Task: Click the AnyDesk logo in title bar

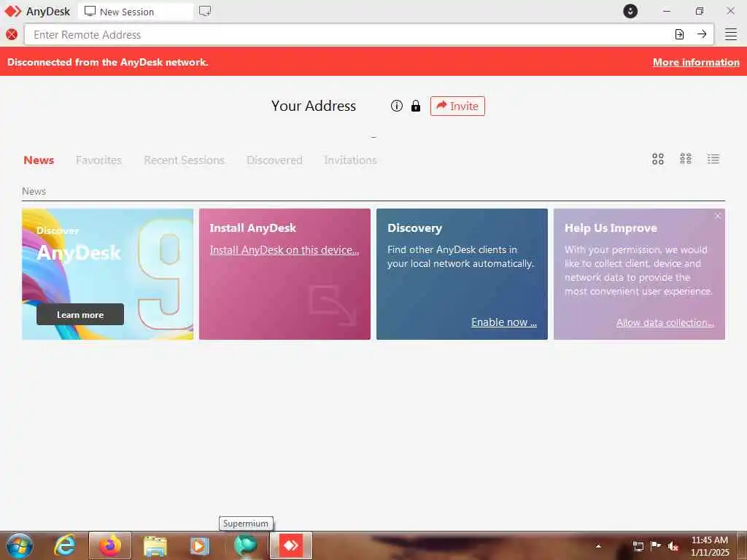Action: [x=13, y=11]
